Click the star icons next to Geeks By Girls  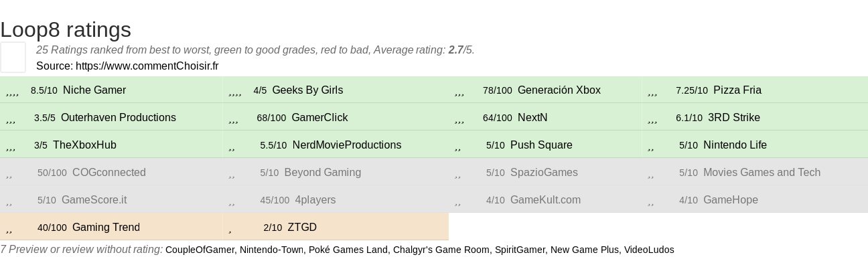click(x=235, y=92)
